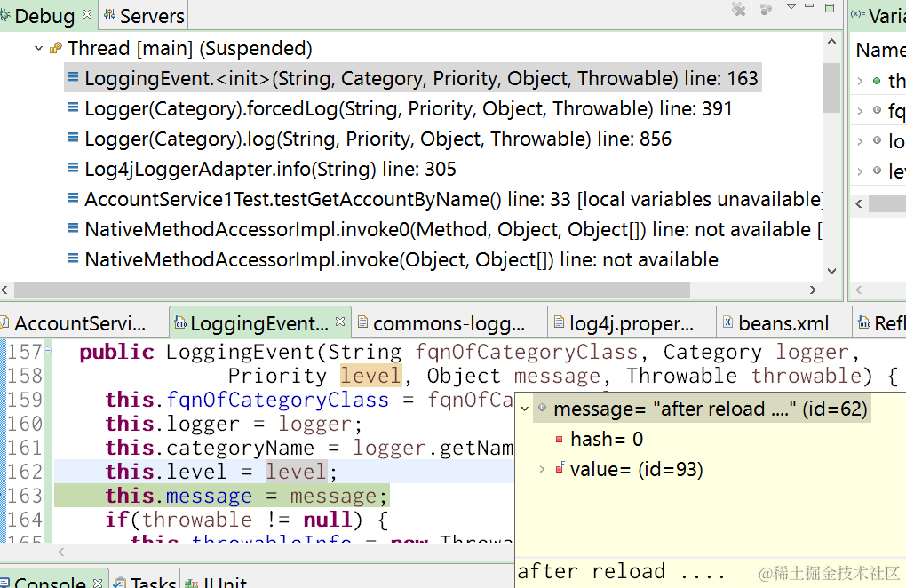This screenshot has height=588, width=906.
Task: Select Logger(Category).forcedLog stack frame
Action: click(x=408, y=108)
